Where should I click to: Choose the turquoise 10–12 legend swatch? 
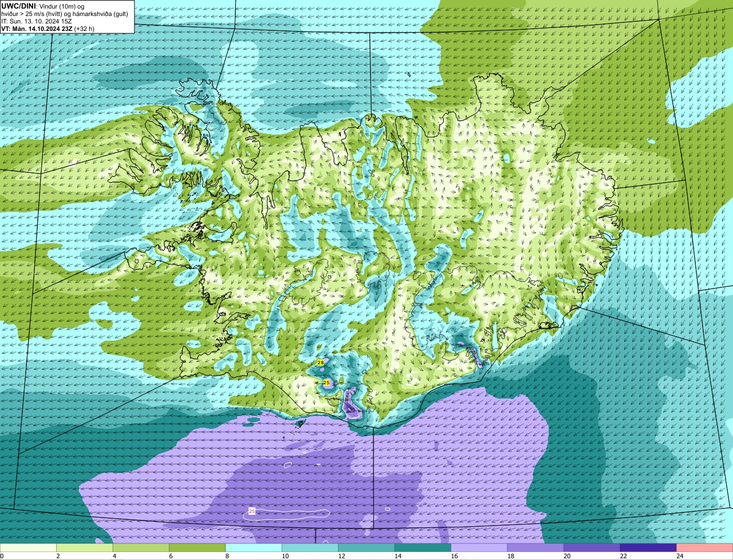(x=310, y=548)
